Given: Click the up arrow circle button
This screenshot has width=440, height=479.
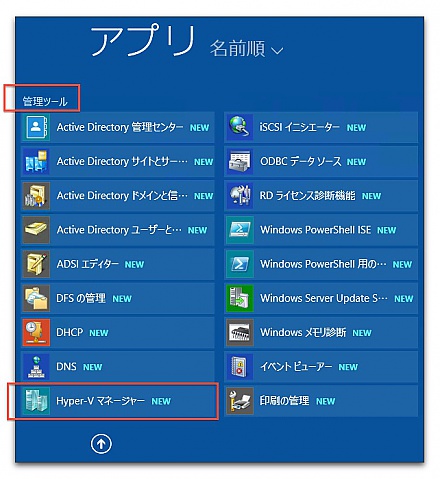Looking at the screenshot, I should click(x=101, y=444).
